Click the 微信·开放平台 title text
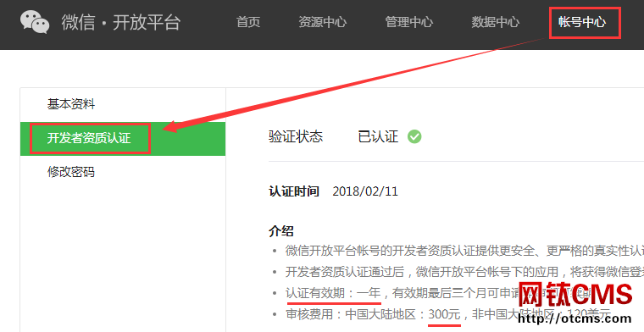The width and height of the screenshot is (644, 332). pos(120,22)
